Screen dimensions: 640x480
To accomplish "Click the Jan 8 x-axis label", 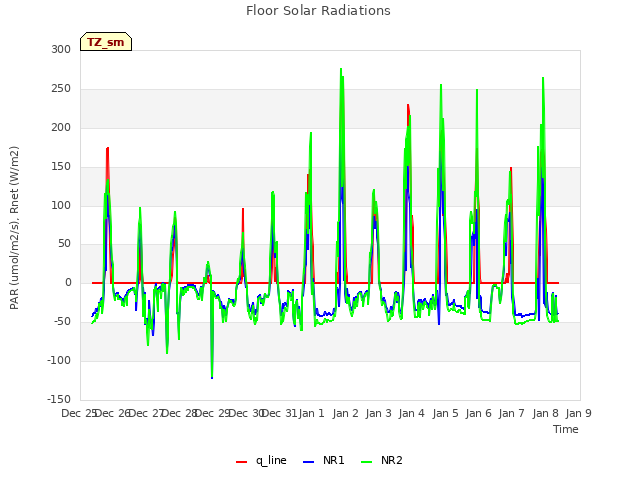I will coord(545,413).
